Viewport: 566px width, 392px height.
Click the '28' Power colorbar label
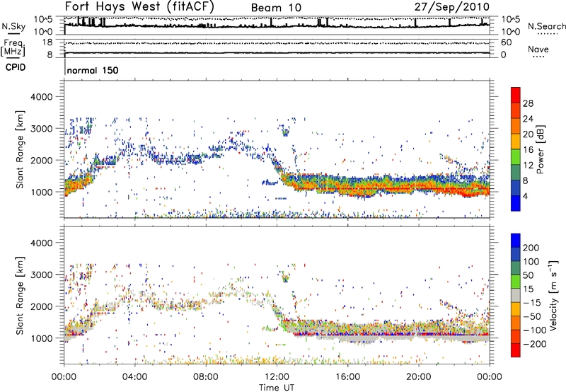point(528,103)
